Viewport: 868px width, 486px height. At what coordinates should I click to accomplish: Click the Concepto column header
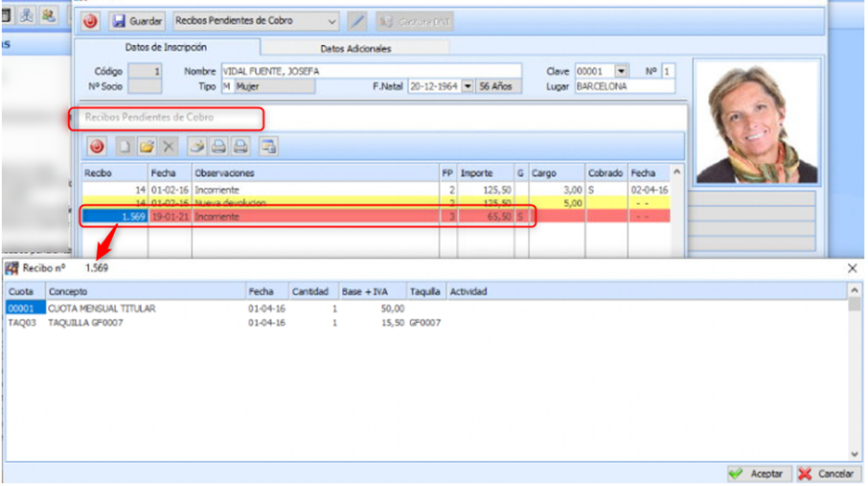pos(144,290)
